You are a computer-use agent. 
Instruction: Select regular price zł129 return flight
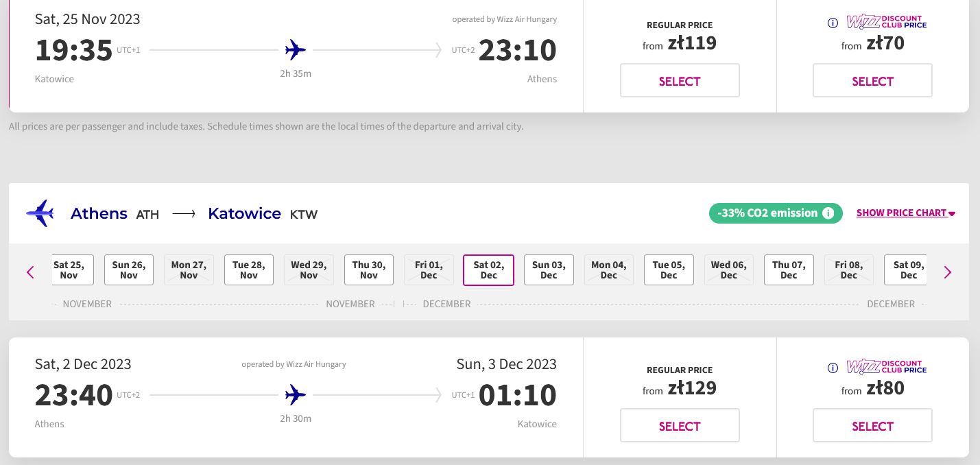(x=680, y=426)
